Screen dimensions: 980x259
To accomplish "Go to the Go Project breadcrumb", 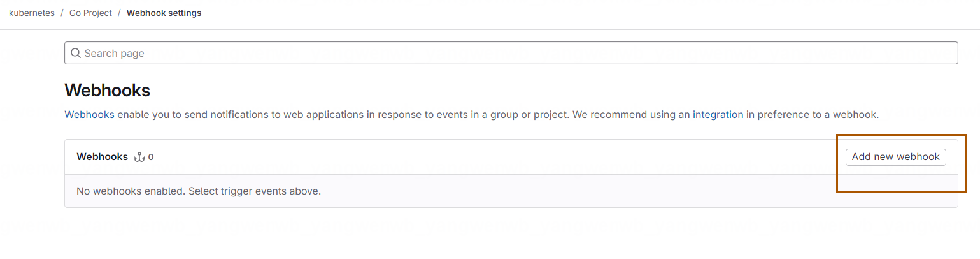I will [x=90, y=13].
